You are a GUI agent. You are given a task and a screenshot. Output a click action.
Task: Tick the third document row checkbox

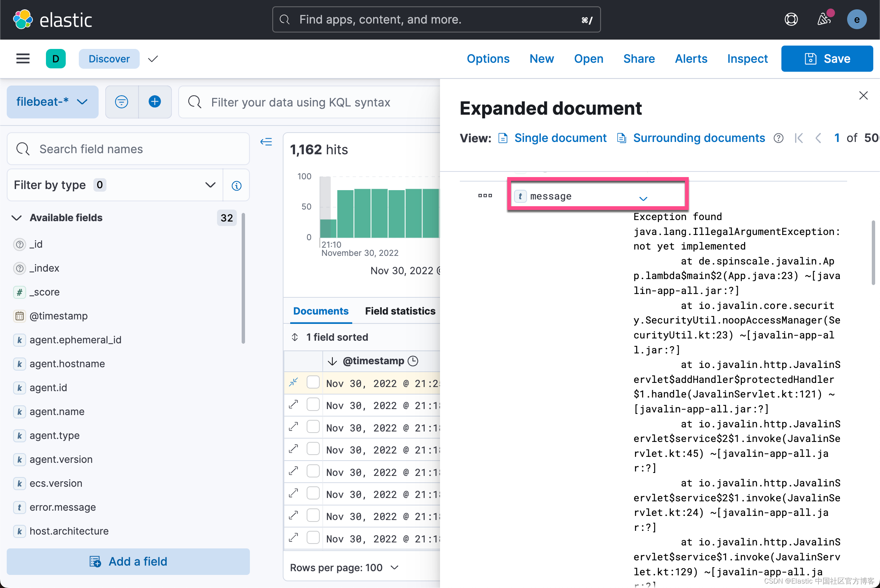tap(313, 427)
